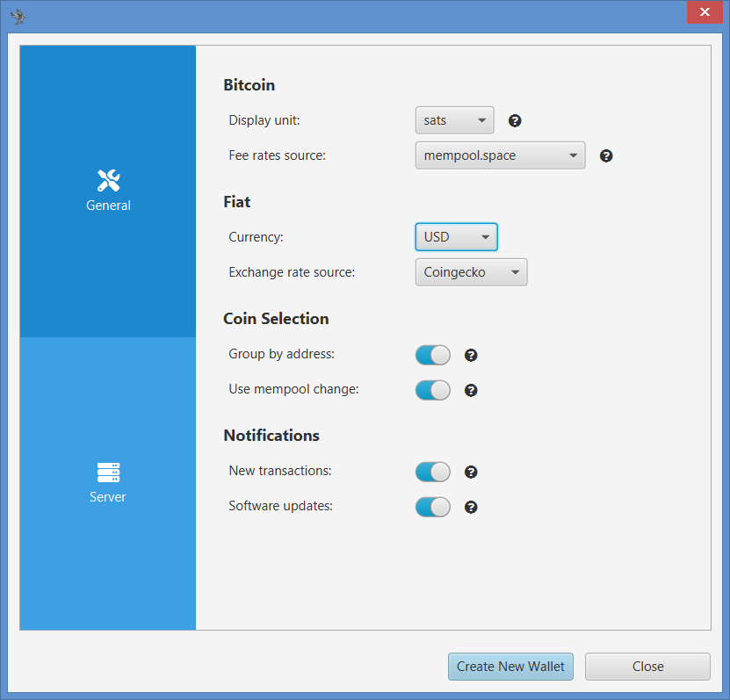Toggle the Group by address switch

pos(432,355)
